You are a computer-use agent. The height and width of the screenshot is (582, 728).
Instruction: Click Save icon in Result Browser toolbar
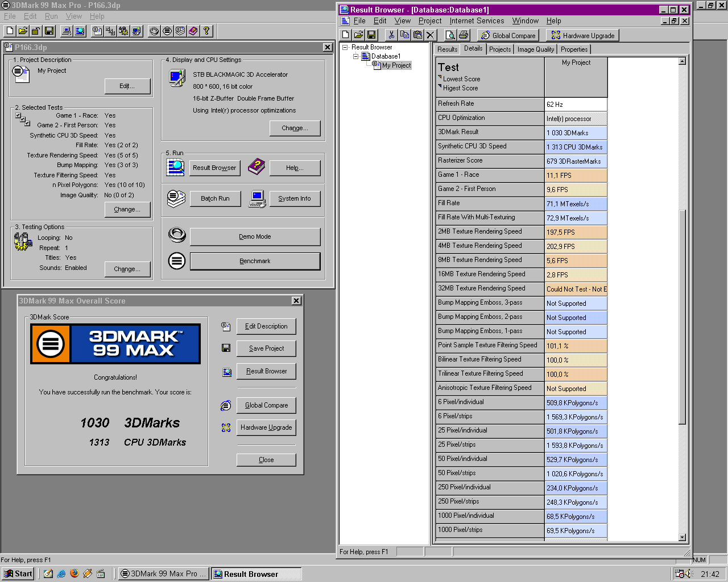point(372,35)
